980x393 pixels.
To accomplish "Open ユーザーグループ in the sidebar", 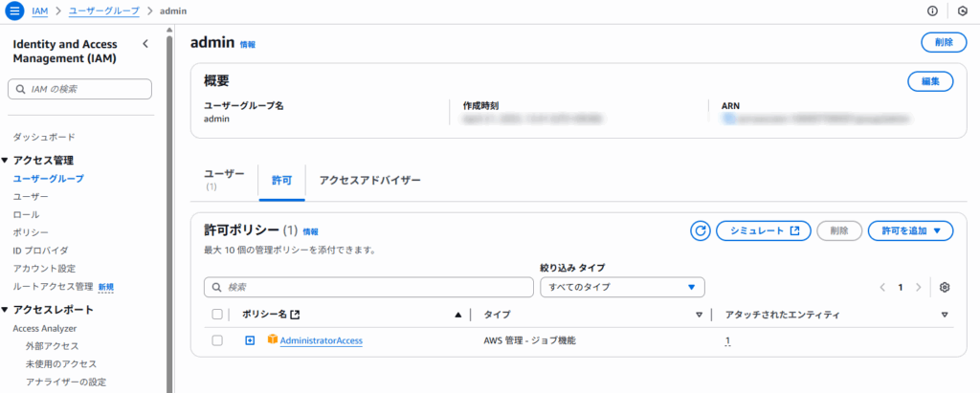I will (49, 179).
